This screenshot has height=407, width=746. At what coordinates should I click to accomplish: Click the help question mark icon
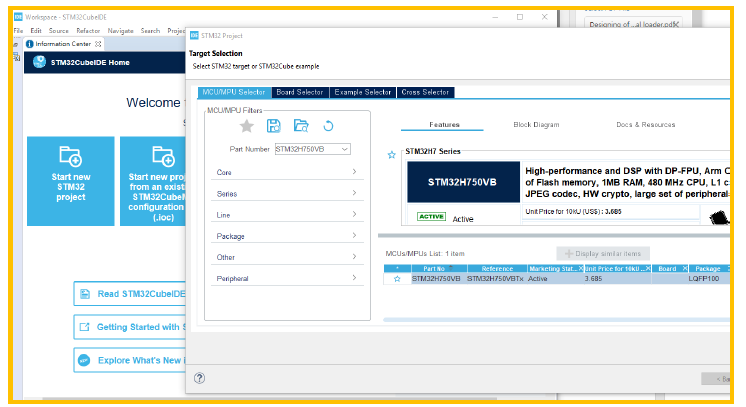point(199,378)
